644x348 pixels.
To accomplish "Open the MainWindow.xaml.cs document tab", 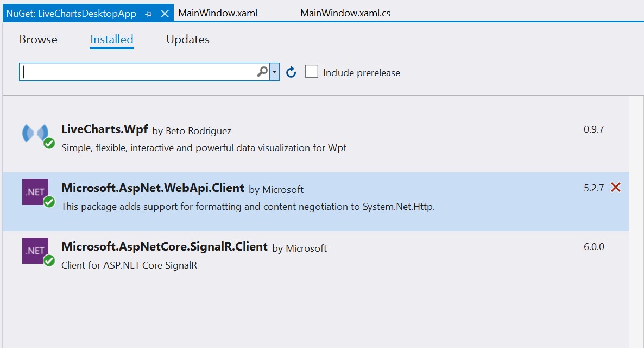I will click(x=345, y=13).
